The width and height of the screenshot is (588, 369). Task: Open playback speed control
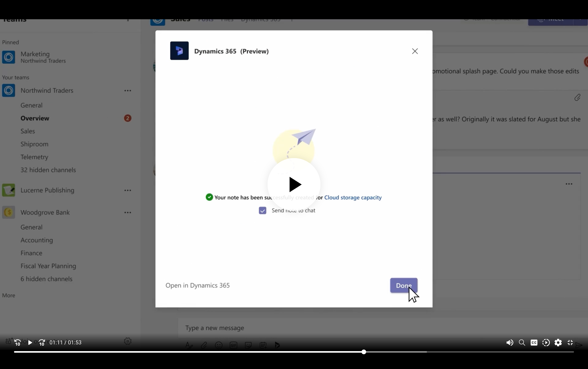[x=546, y=343]
